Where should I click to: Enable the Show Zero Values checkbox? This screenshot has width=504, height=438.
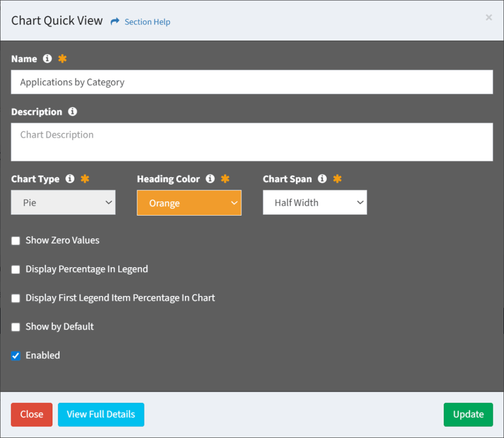[x=15, y=240]
